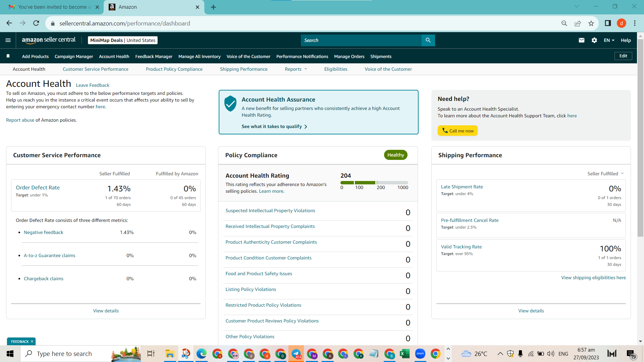
Task: Open the Order Defect Rate link
Action: pos(38,188)
